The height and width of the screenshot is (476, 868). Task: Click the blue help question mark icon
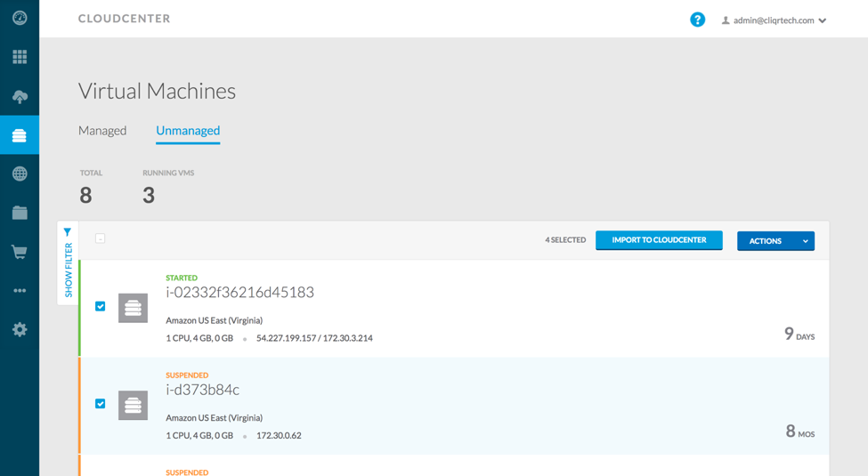[697, 20]
